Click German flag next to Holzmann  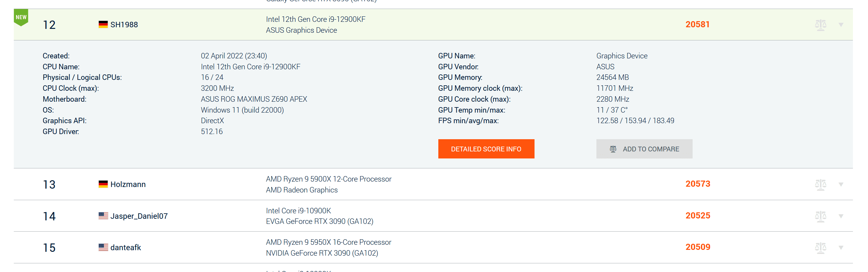click(103, 184)
